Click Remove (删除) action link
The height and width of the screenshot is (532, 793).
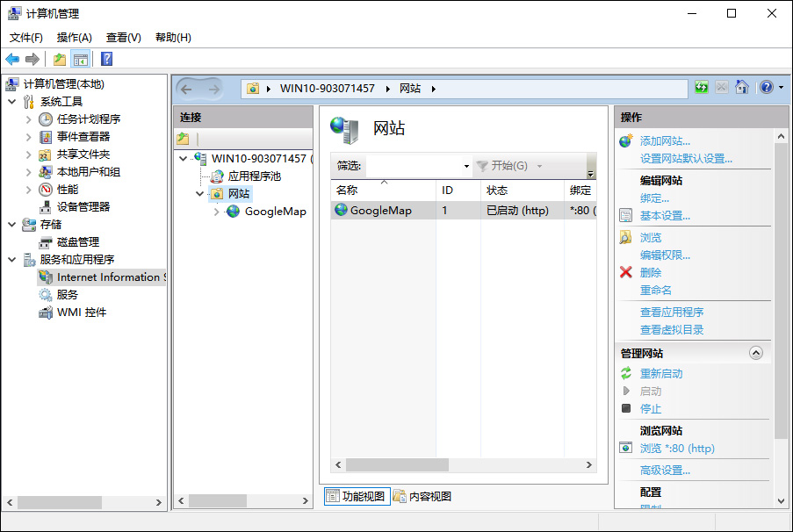(651, 272)
